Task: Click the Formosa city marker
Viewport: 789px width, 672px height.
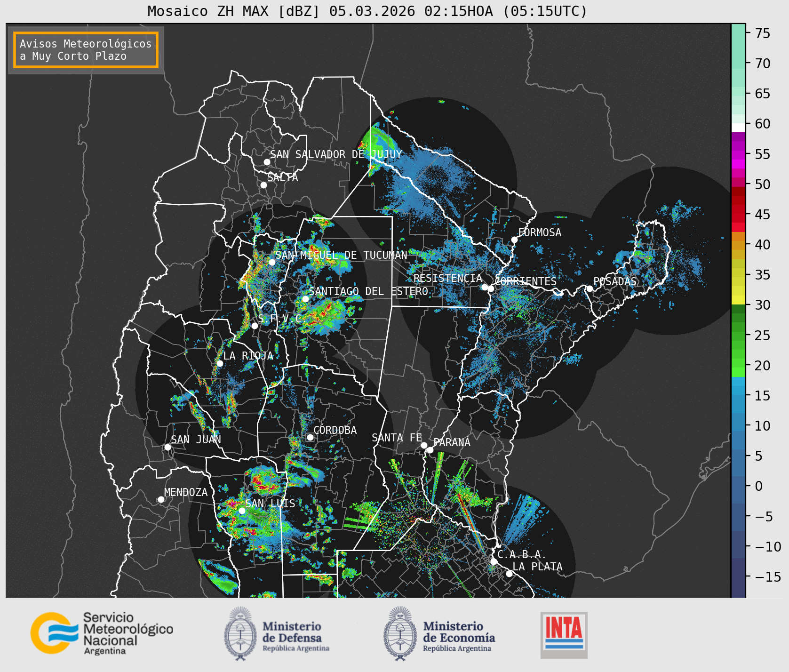Action: point(515,240)
